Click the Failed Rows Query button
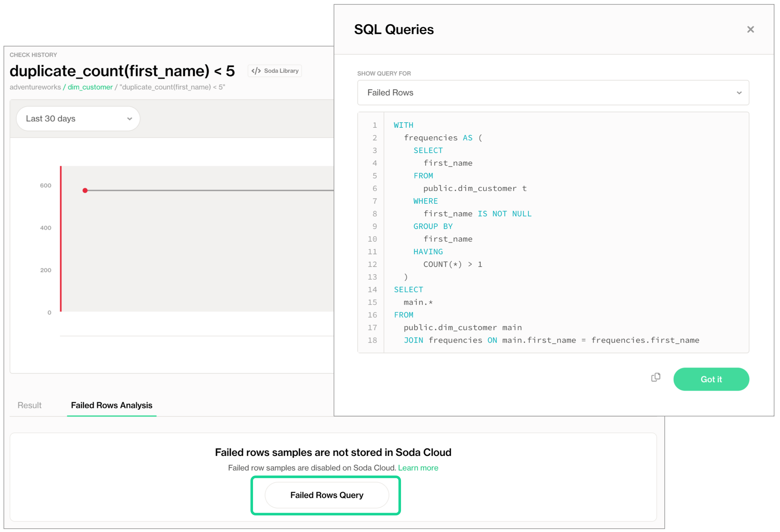The image size is (780, 532). (x=327, y=496)
